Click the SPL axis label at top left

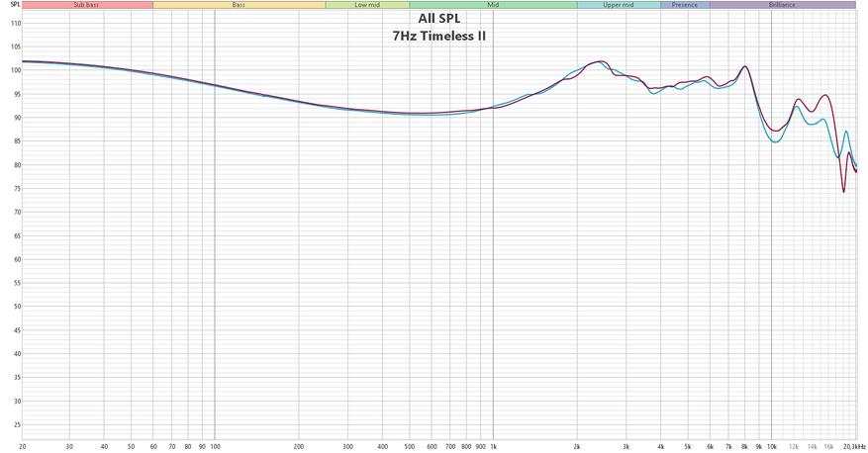pos(15,4)
